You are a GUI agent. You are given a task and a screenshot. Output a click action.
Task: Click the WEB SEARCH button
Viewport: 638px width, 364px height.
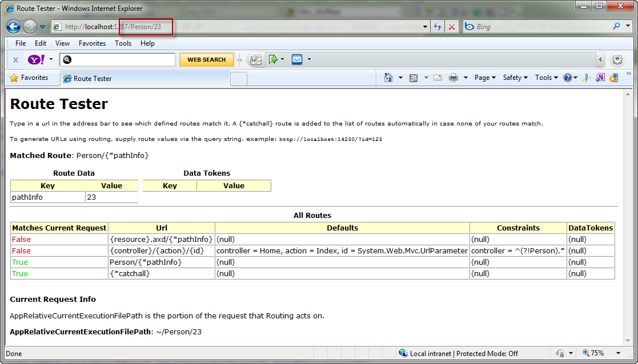click(x=207, y=60)
